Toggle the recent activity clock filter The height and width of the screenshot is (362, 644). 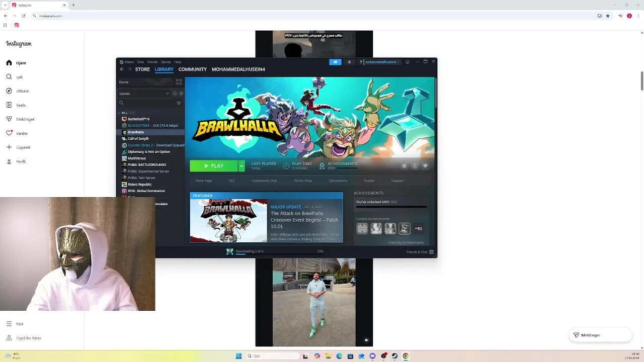175,94
